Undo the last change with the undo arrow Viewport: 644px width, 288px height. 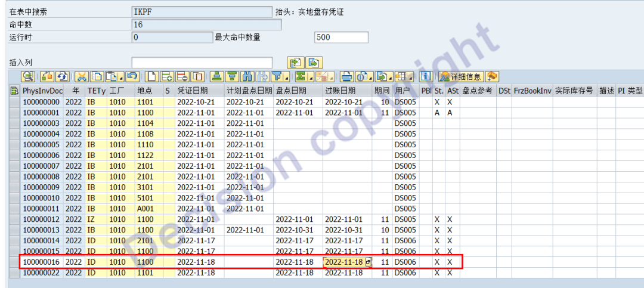tap(132, 76)
